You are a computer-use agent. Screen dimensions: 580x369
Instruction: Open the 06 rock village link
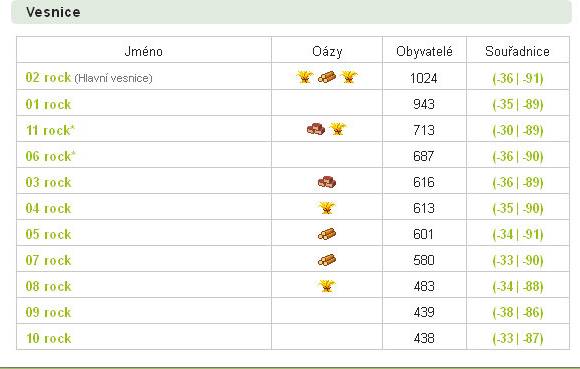coord(50,156)
